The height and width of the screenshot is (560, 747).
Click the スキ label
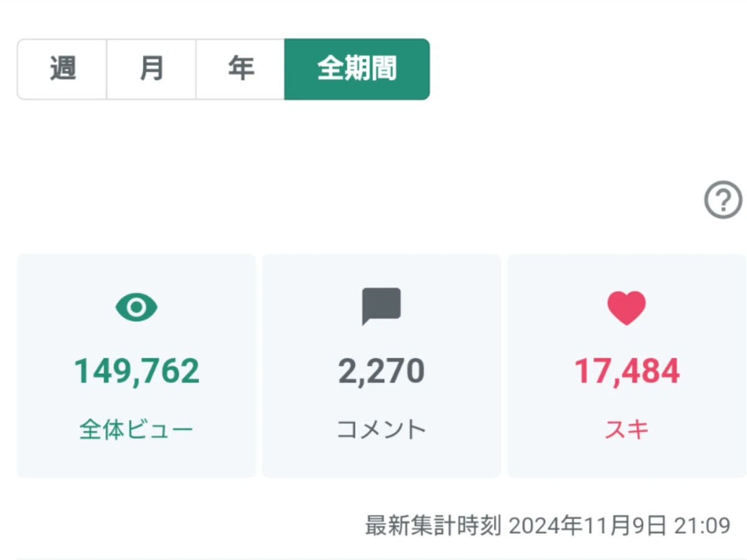(627, 430)
